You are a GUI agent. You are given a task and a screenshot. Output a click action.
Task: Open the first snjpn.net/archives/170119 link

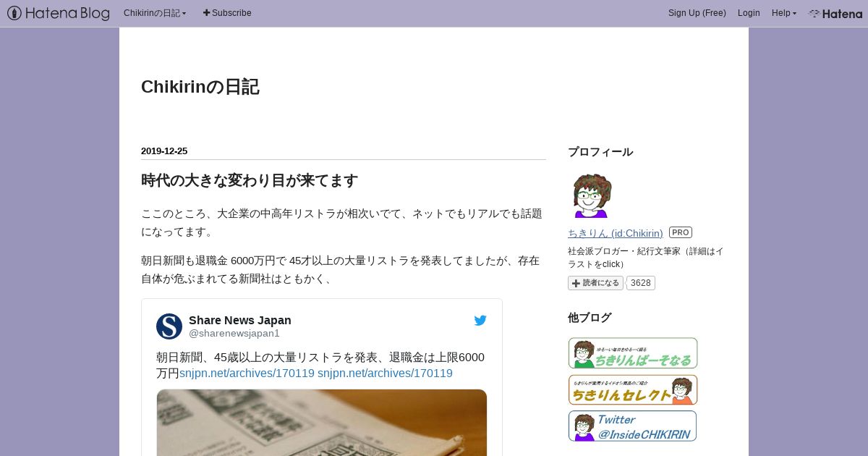(247, 373)
